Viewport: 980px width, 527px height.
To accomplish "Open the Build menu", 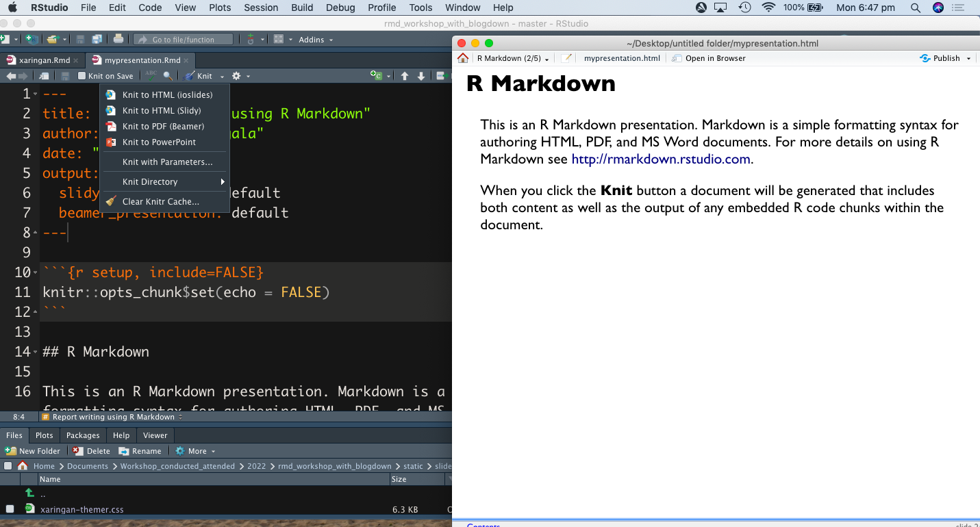I will [x=303, y=8].
